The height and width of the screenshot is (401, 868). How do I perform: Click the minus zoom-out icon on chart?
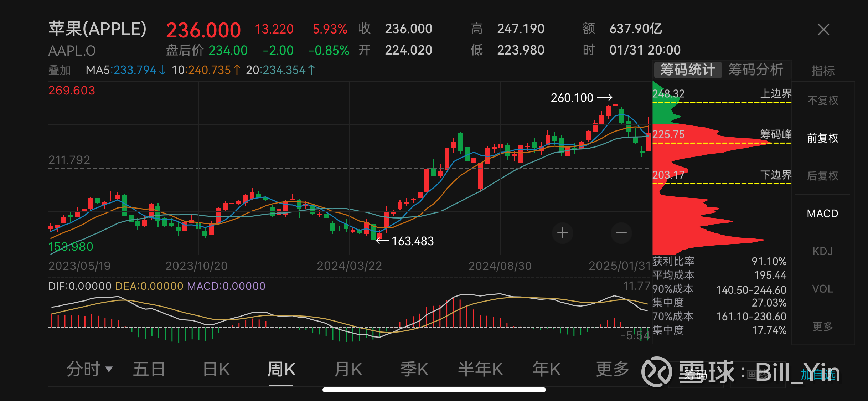621,233
